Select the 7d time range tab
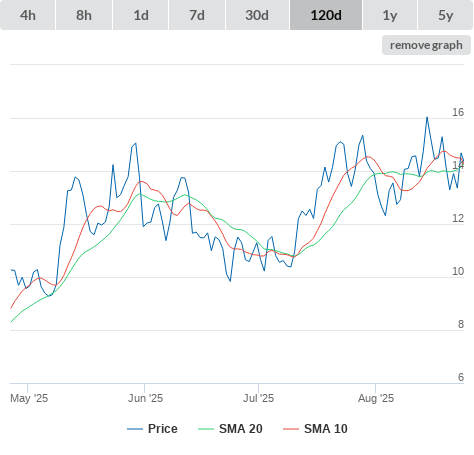Image resolution: width=474 pixels, height=455 pixels. click(197, 15)
